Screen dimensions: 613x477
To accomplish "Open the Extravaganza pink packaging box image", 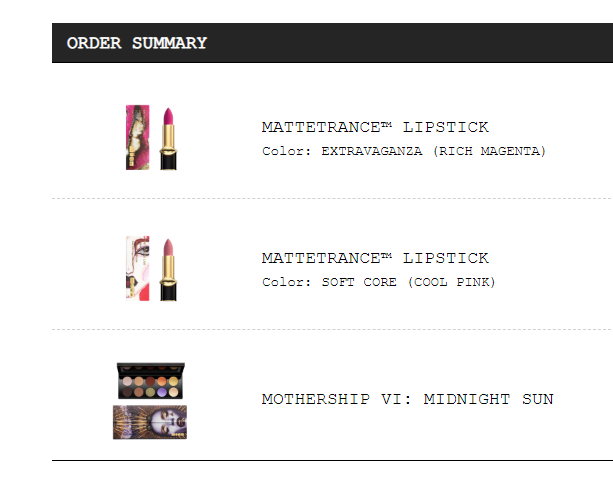I will click(x=137, y=137).
